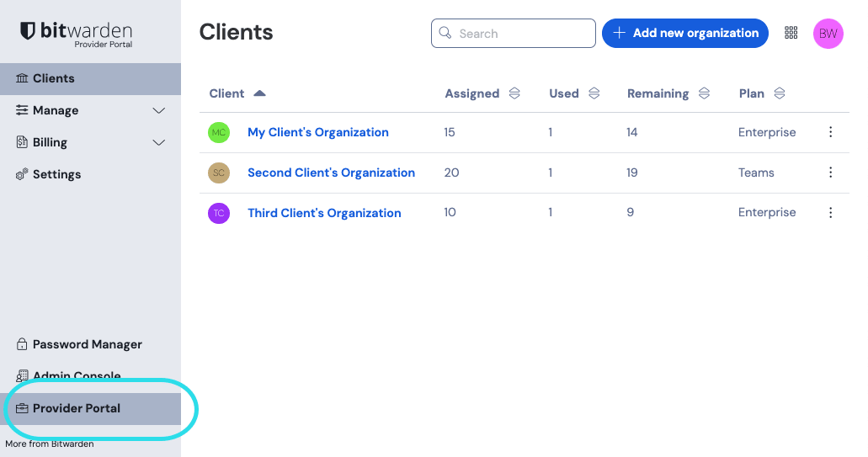This screenshot has height=457, width=868.
Task: Click the Settings gears icon
Action: 22,174
